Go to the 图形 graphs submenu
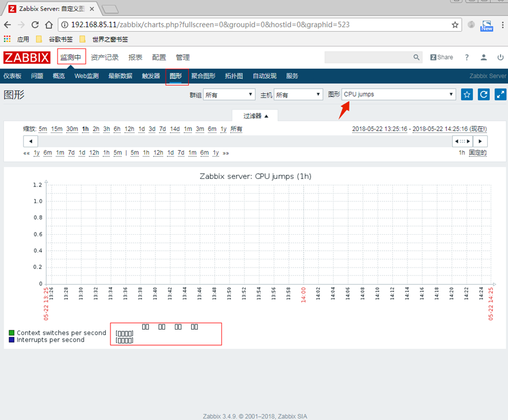508x420 pixels. tap(176, 76)
